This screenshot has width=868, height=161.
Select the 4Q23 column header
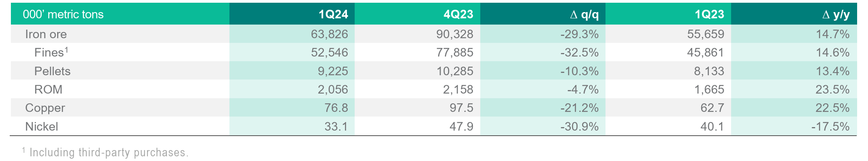[458, 14]
